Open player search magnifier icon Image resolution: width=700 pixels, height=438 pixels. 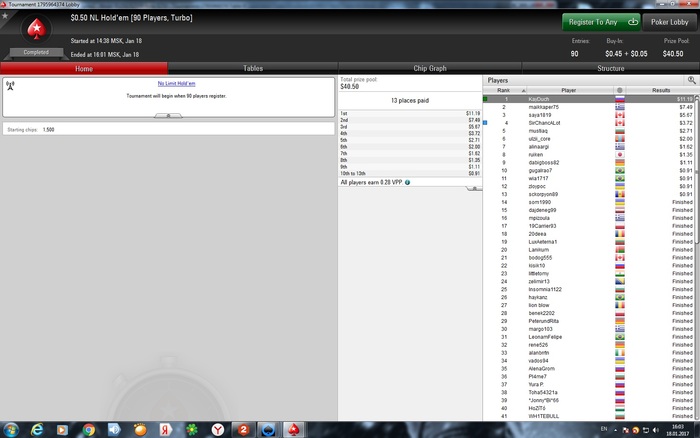pyautogui.click(x=692, y=80)
